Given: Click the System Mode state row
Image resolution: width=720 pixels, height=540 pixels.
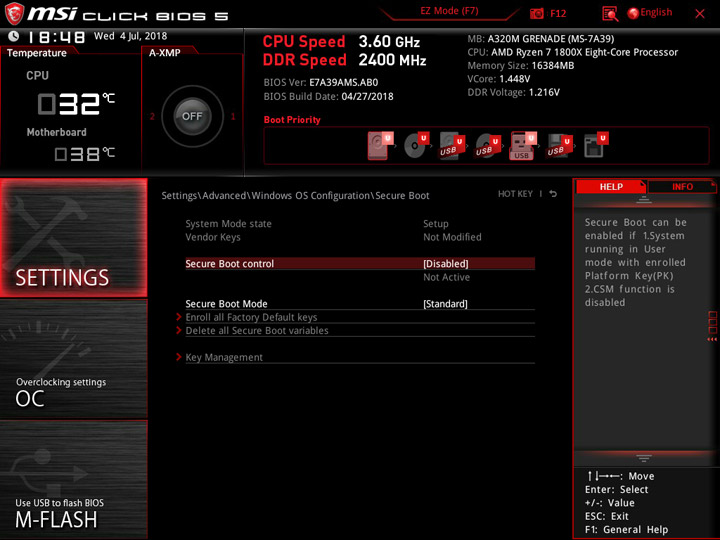Looking at the screenshot, I should click(360, 224).
